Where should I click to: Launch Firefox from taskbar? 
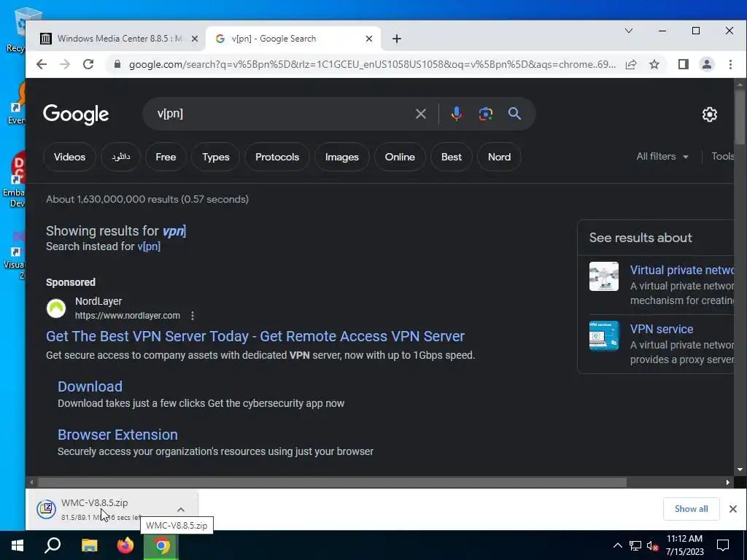pyautogui.click(x=125, y=545)
